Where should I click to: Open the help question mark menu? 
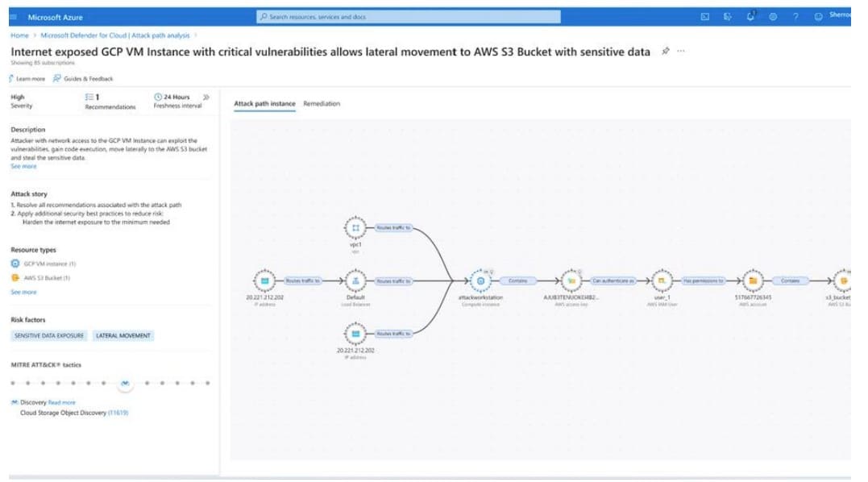pyautogui.click(x=795, y=17)
